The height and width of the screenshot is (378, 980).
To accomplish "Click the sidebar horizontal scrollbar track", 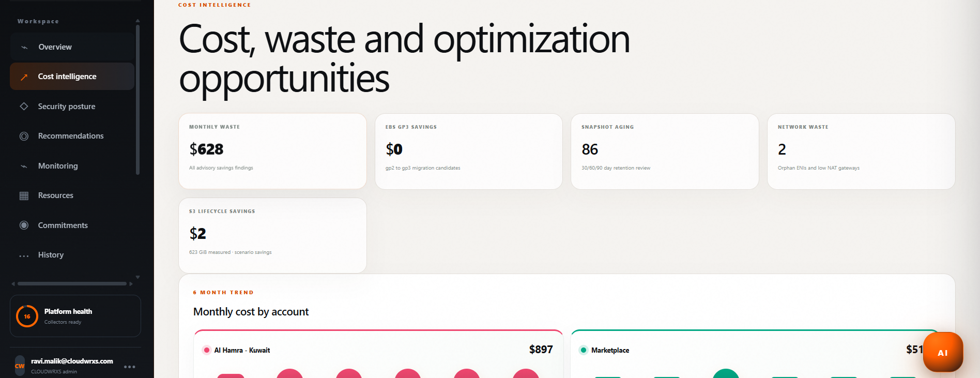I will [72, 284].
